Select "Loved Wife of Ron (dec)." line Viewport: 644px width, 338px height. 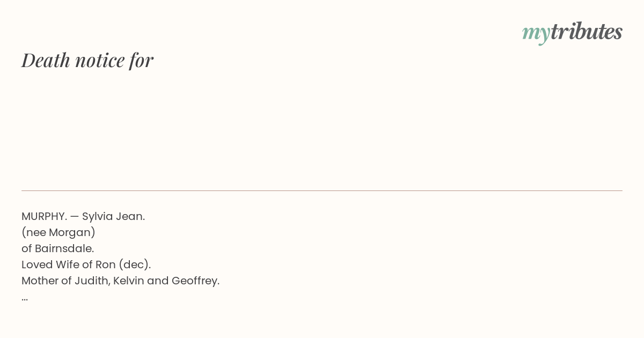pyautogui.click(x=86, y=264)
